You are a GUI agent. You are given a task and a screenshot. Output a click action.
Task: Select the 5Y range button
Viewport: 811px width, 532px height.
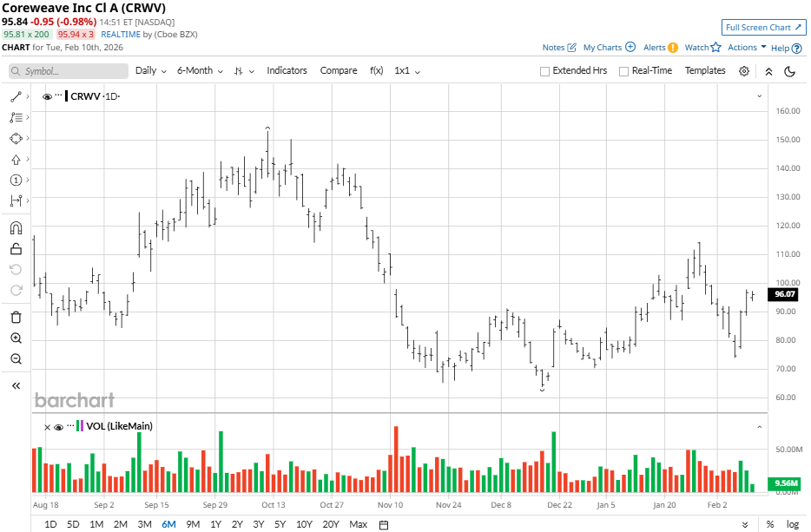point(280,524)
